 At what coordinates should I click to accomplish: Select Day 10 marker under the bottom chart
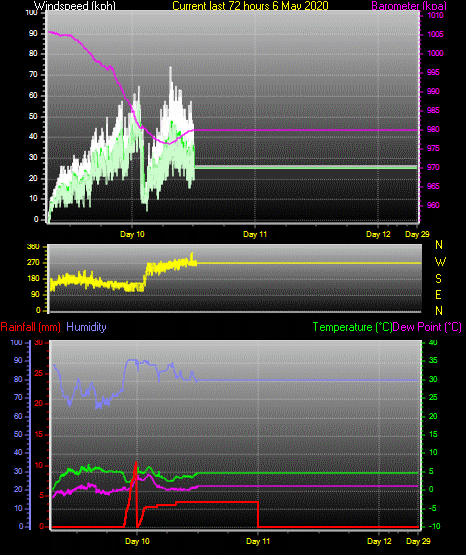(137, 541)
